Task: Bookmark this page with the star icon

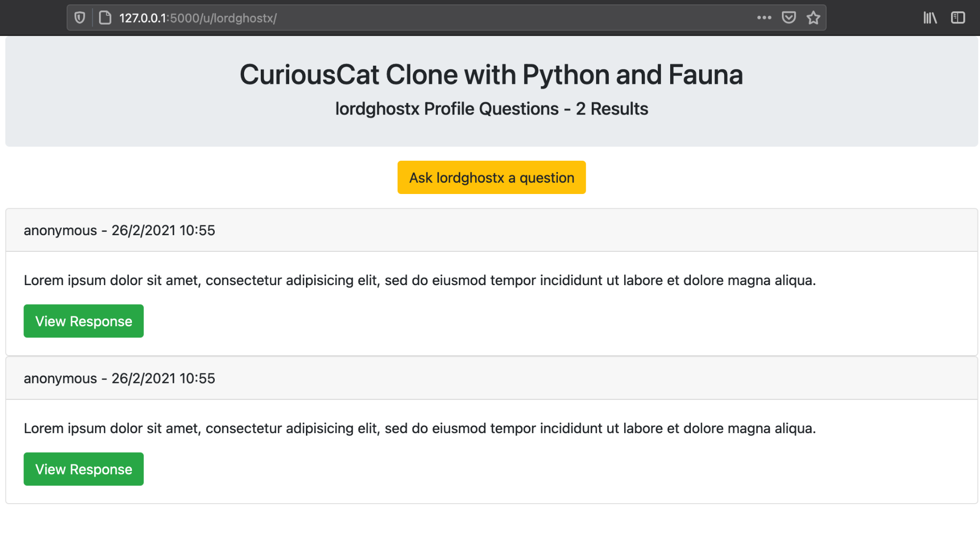Action: tap(813, 17)
